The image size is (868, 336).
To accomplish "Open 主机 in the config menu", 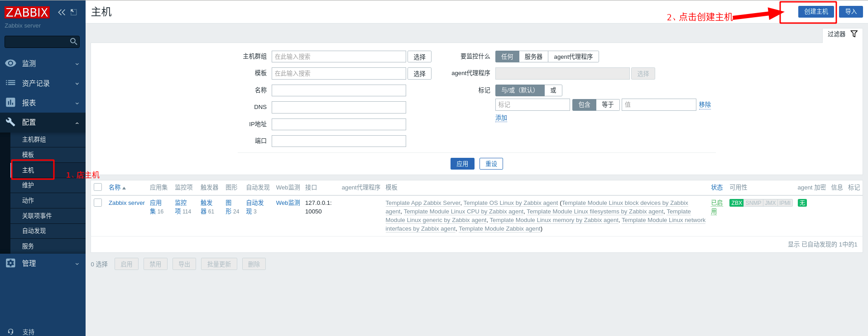I will [x=48, y=170].
